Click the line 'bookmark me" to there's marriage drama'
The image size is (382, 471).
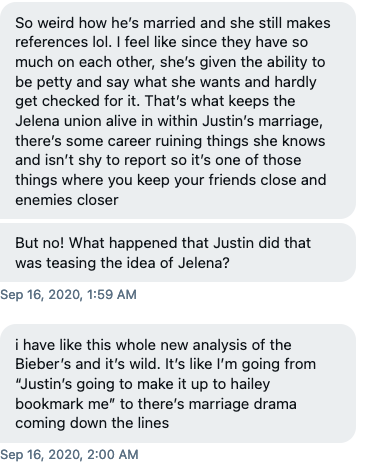point(156,404)
